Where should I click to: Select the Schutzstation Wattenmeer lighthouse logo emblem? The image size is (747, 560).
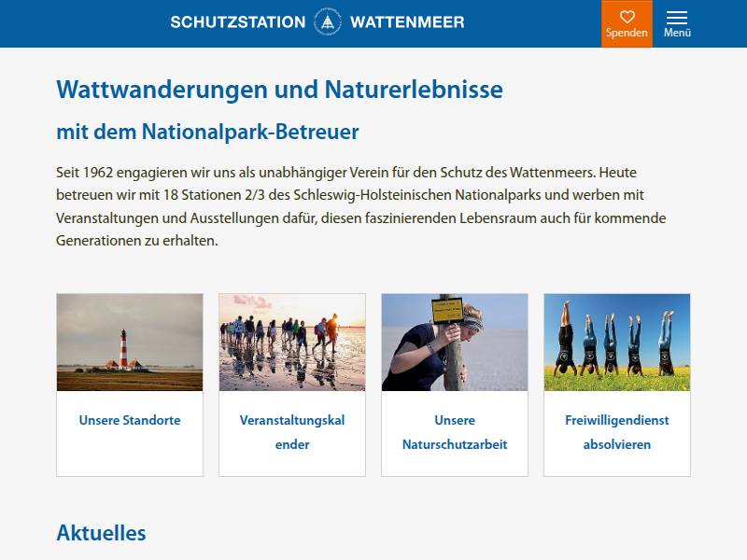(x=328, y=21)
